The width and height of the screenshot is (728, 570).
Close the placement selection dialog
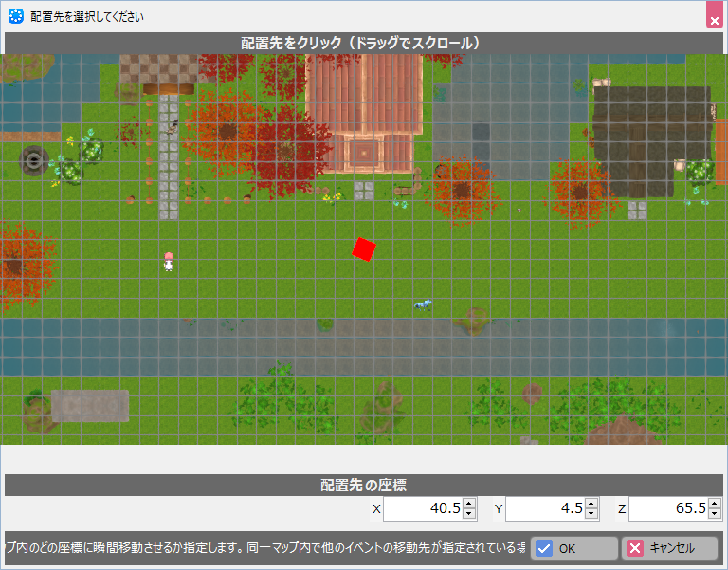pyautogui.click(x=714, y=17)
